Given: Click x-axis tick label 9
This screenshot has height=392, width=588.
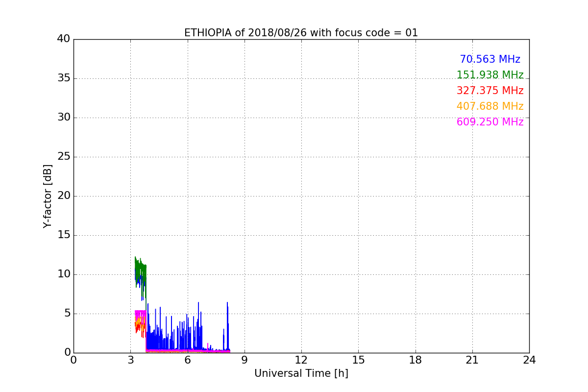Looking at the screenshot, I should [245, 360].
